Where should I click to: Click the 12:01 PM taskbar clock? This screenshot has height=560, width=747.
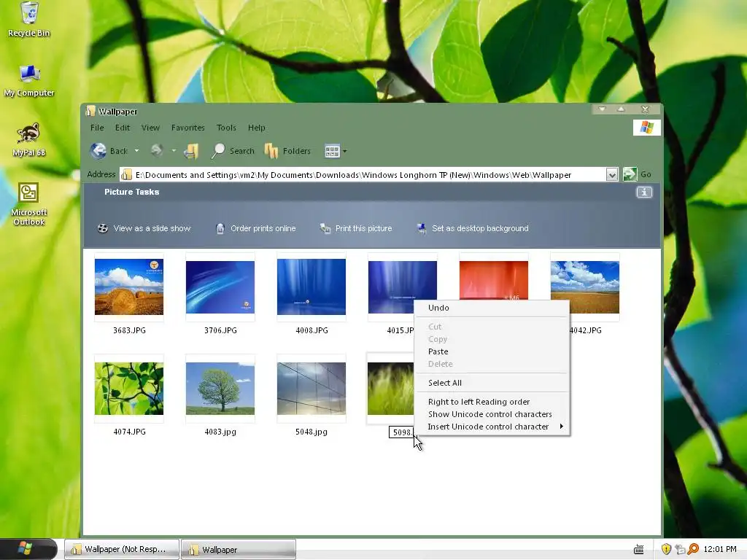coord(720,549)
